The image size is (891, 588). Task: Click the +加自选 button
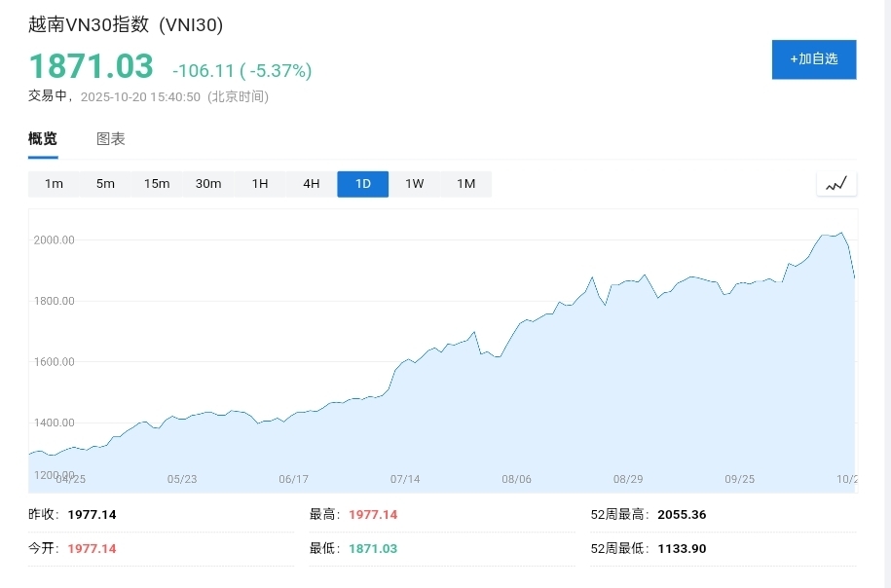(x=813, y=59)
